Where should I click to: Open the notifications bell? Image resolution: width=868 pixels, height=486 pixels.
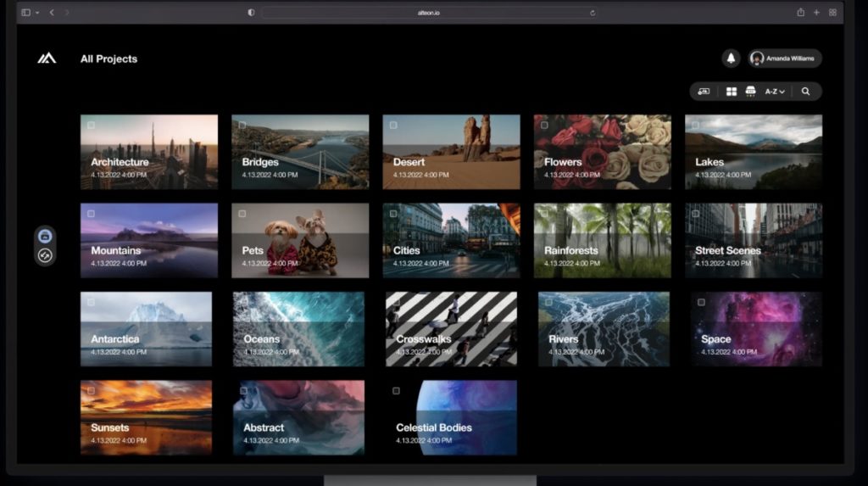point(730,59)
